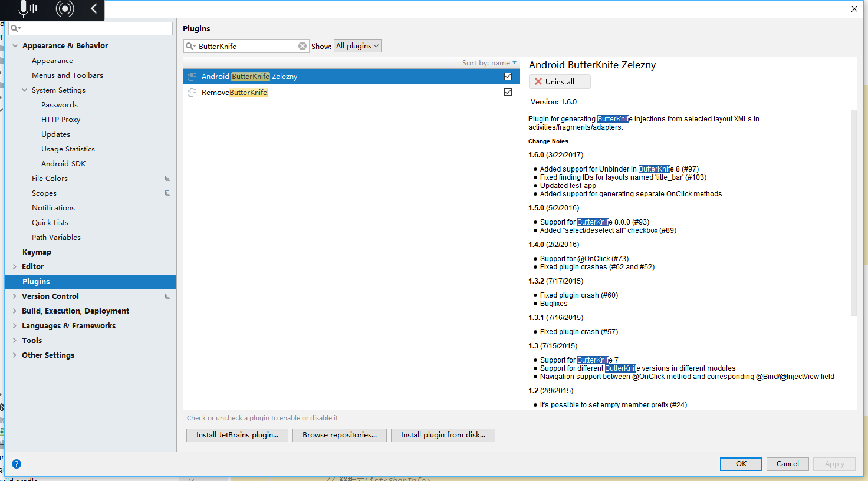The height and width of the screenshot is (481, 868).
Task: Click the Cancel button
Action: point(788,464)
